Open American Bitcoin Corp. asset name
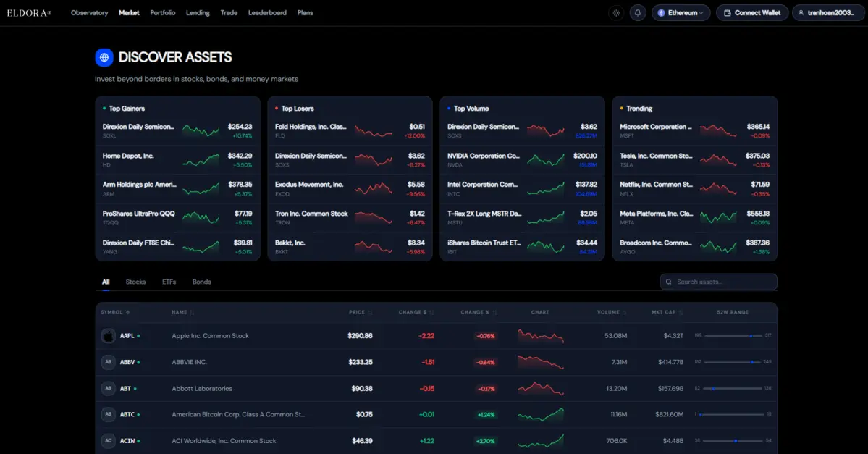Screen dimensions: 868x454 click(x=238, y=414)
